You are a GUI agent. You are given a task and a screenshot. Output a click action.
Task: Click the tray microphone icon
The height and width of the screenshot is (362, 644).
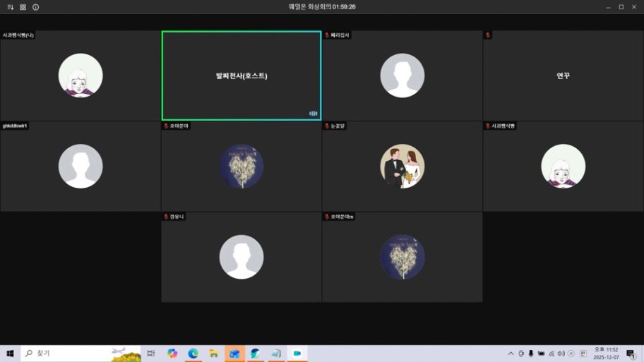click(x=531, y=354)
